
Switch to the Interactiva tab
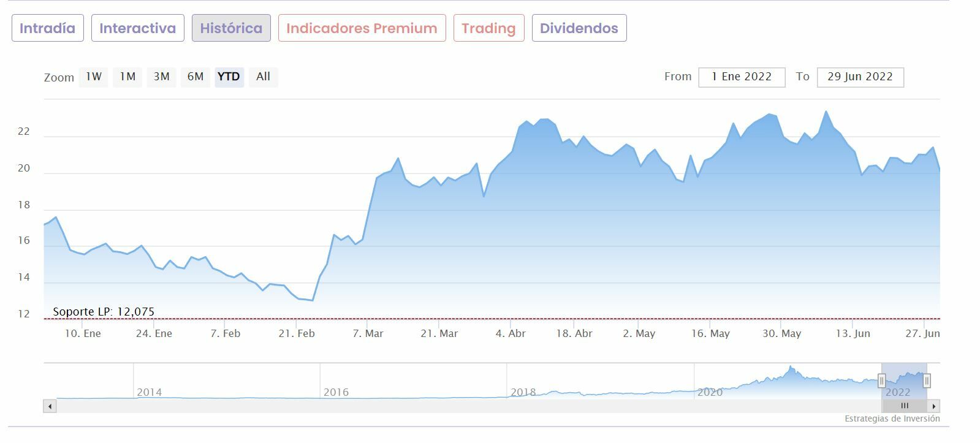coord(137,28)
